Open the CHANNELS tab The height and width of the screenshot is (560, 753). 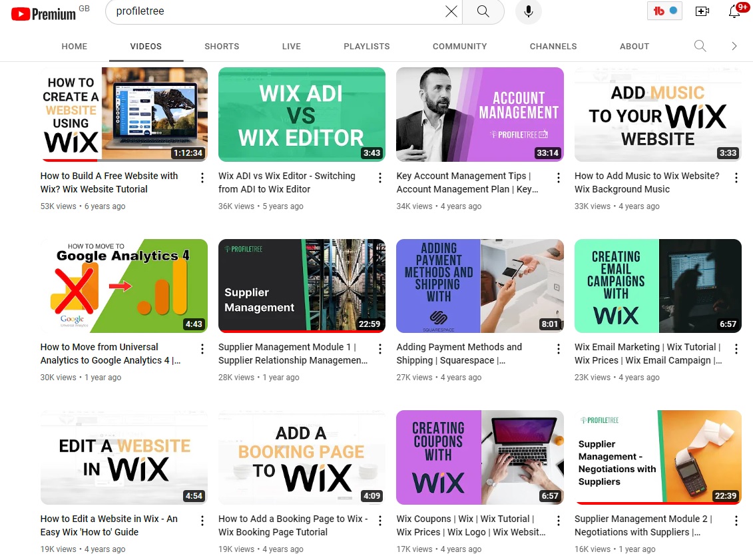tap(553, 47)
